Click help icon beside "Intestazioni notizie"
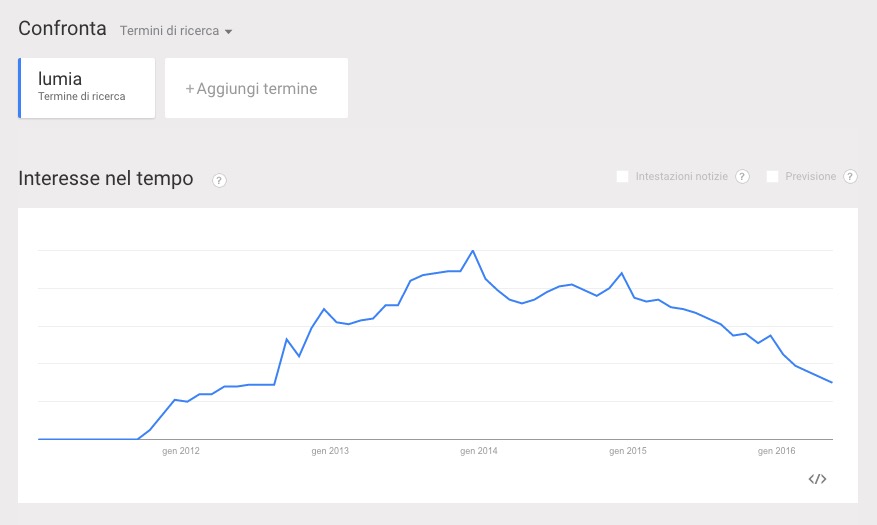Image resolution: width=877 pixels, height=525 pixels. [x=742, y=177]
